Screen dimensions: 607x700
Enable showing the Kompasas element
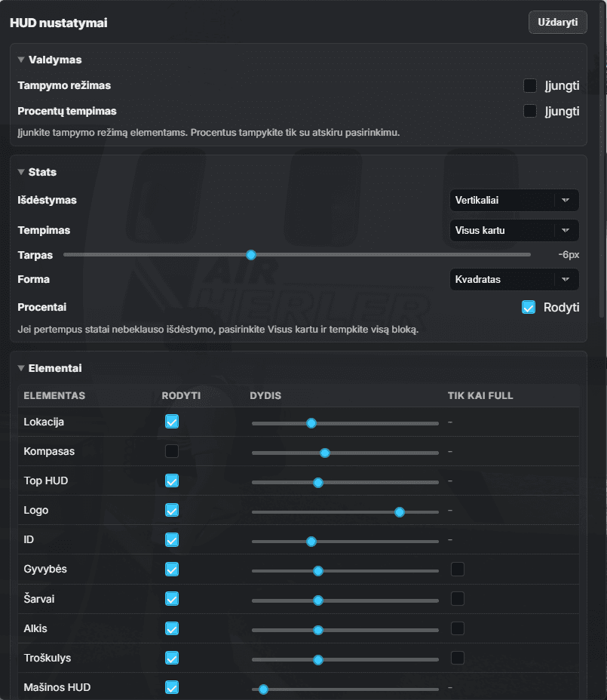pos(172,451)
